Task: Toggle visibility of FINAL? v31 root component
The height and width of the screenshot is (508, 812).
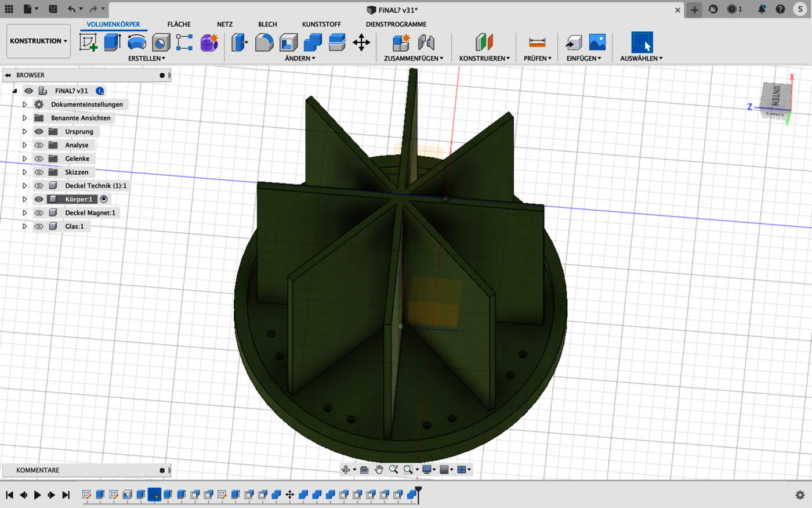Action: tap(28, 91)
